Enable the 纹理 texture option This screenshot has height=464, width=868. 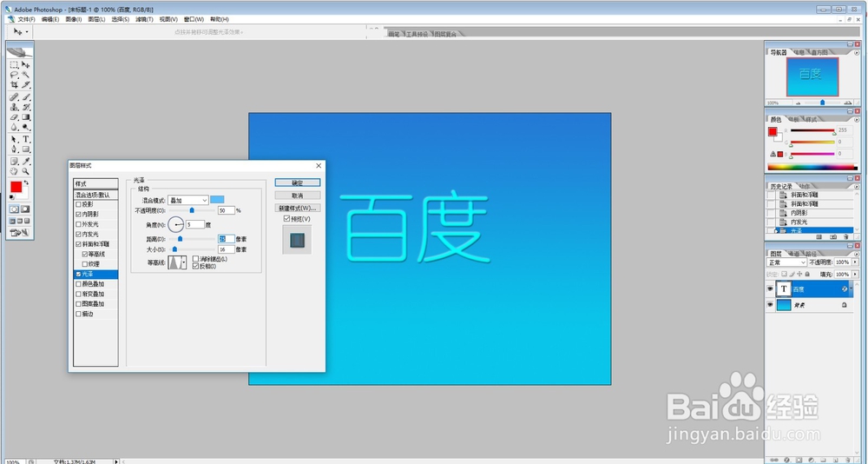[85, 264]
